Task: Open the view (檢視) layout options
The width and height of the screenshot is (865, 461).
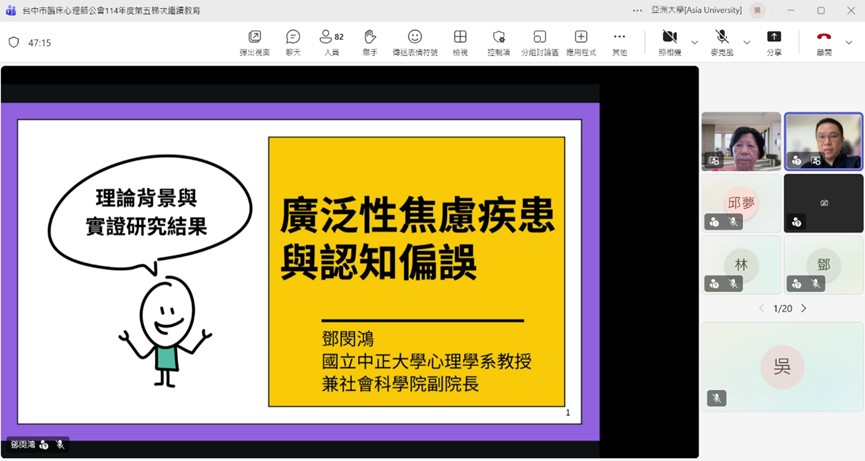Action: pos(460,42)
